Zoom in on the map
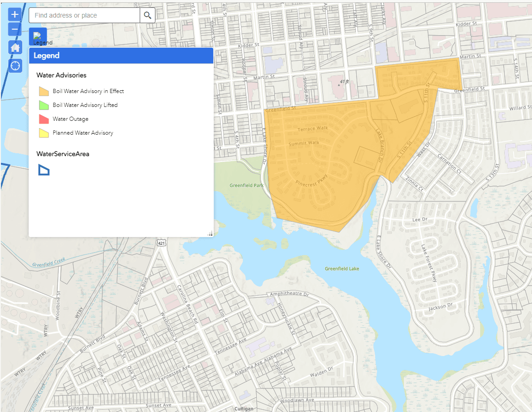Image resolution: width=532 pixels, height=412 pixels. [15, 14]
